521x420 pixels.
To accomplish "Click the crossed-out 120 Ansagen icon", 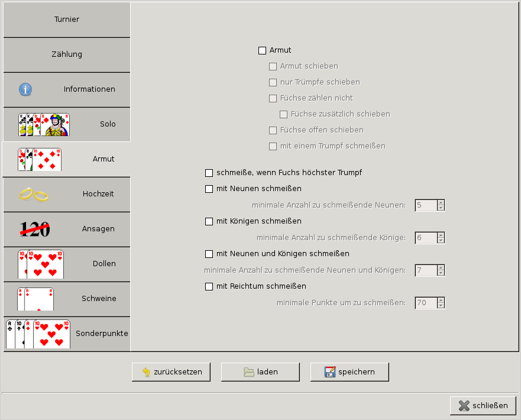I will [x=35, y=229].
